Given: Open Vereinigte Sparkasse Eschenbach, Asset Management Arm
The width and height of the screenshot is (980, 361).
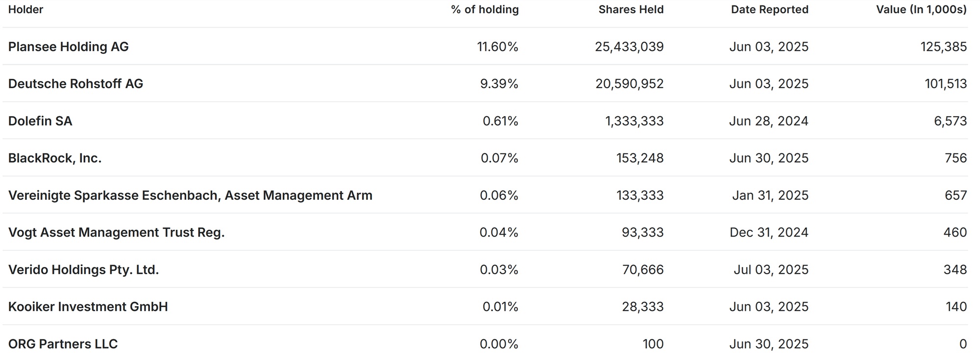Looking at the screenshot, I should 190,195.
